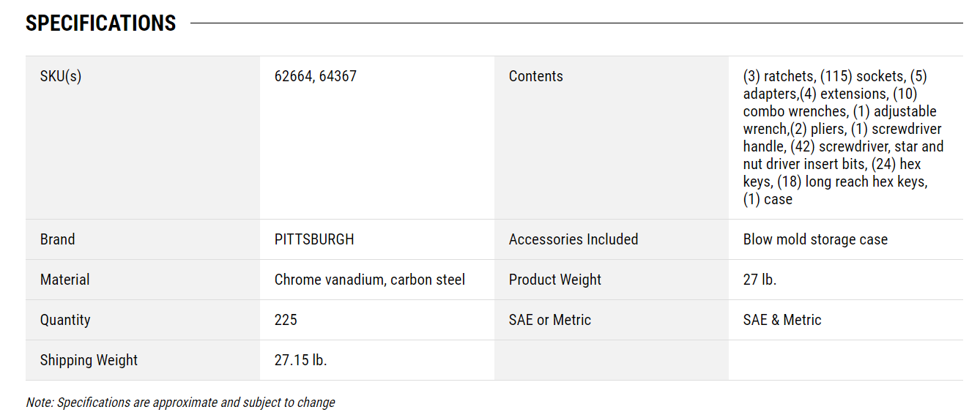
Task: Click Chrome vanadium, carbon steel value
Action: pos(370,280)
